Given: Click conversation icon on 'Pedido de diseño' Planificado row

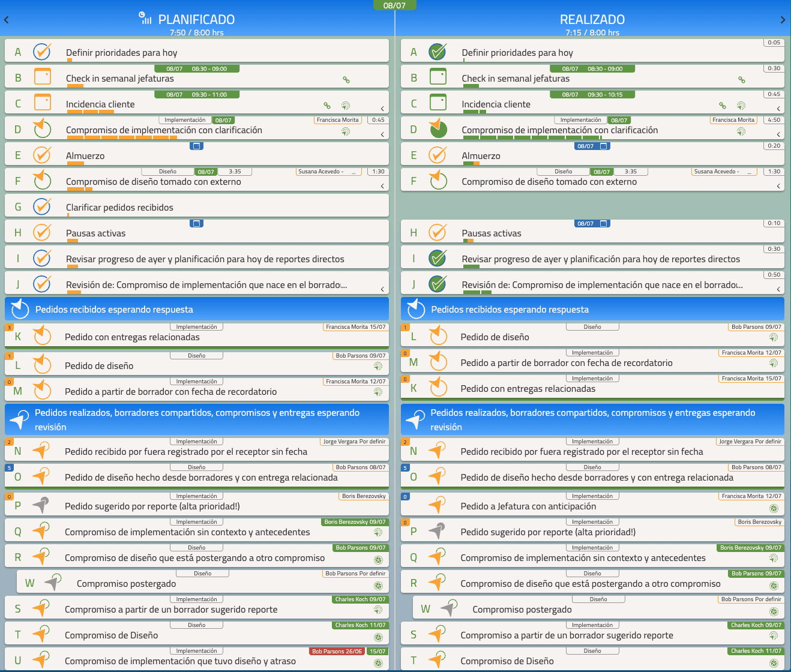Looking at the screenshot, I should [378, 366].
